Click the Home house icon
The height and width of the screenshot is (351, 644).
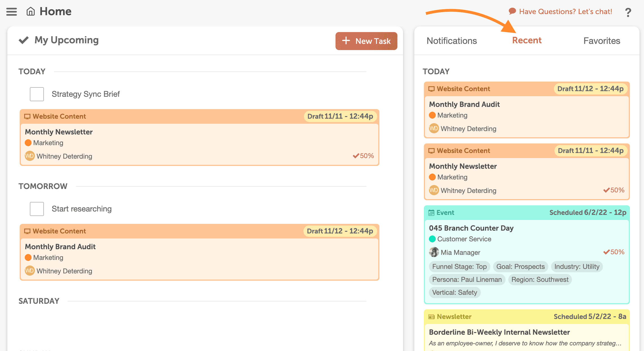31,12
